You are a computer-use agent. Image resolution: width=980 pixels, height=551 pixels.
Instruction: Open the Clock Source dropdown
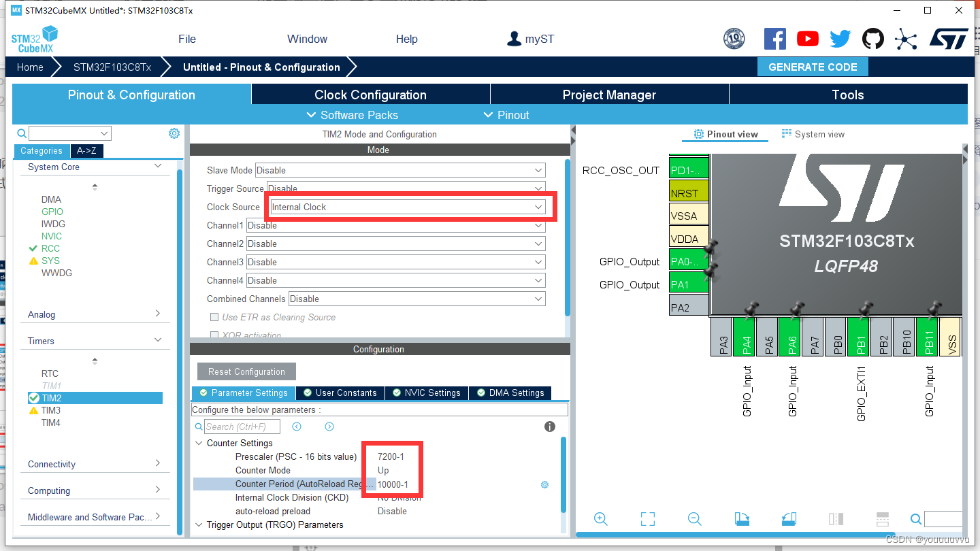[408, 207]
